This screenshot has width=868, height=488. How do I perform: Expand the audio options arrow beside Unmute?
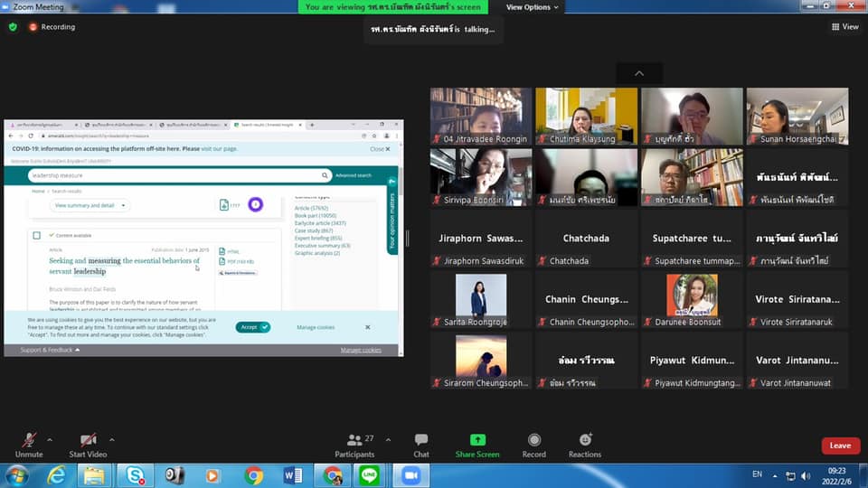click(x=49, y=440)
